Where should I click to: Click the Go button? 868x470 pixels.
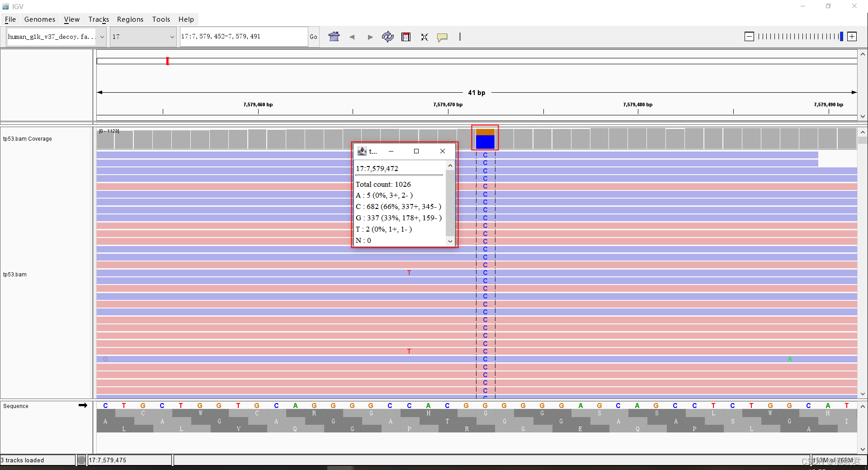point(314,37)
